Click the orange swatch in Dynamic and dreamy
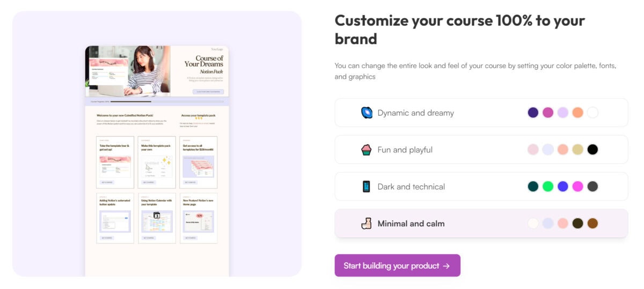Screen dimensions: 644x289 click(577, 113)
